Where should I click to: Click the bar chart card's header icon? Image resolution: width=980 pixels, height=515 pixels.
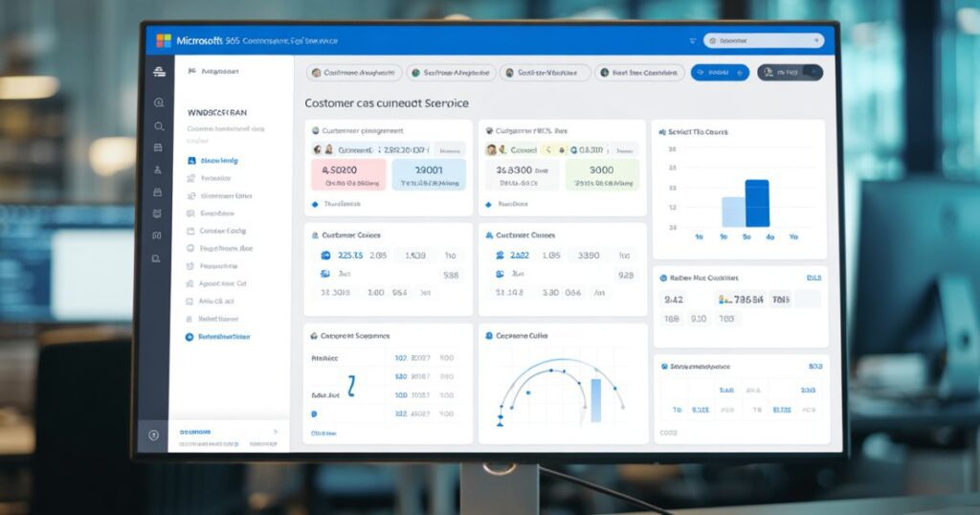click(662, 132)
